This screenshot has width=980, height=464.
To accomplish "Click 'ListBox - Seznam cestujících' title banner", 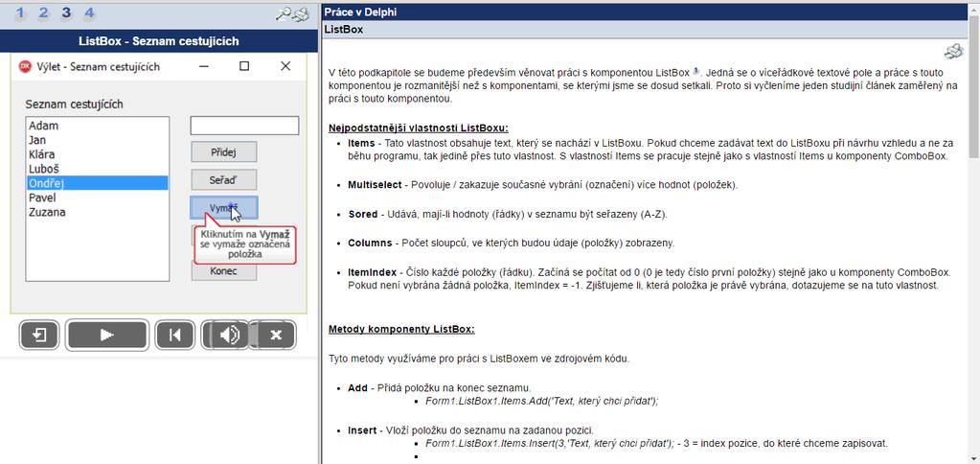I will tap(159, 41).
